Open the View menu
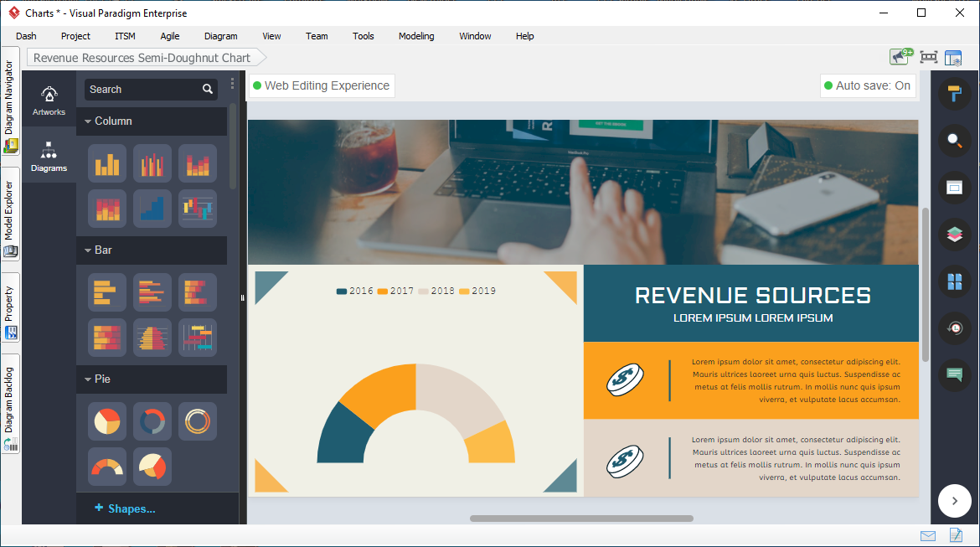Viewport: 980px width, 547px height. (271, 36)
